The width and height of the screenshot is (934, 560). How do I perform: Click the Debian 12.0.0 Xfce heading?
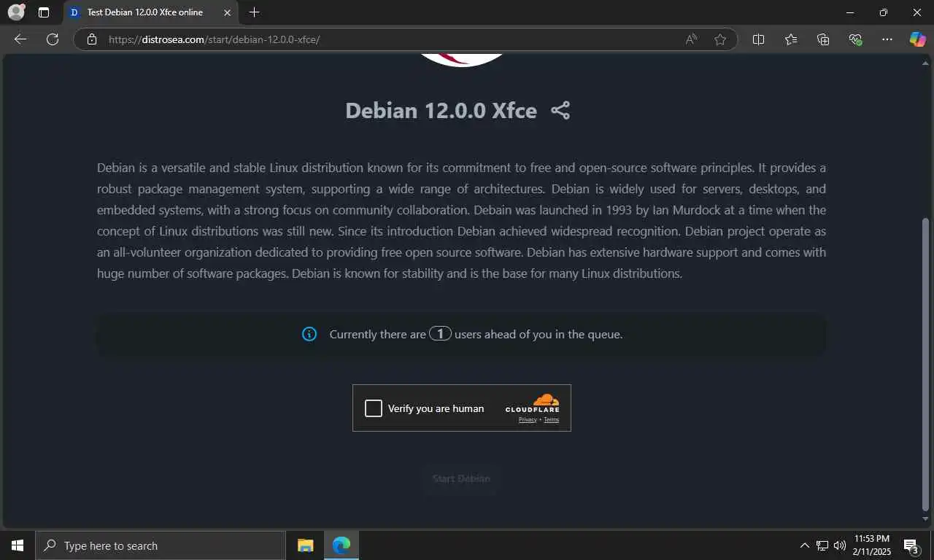point(441,110)
